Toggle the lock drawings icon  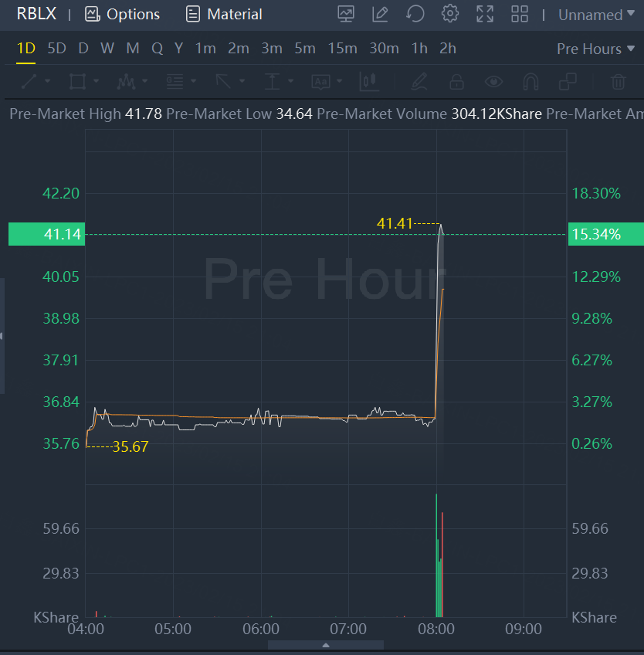click(x=456, y=81)
